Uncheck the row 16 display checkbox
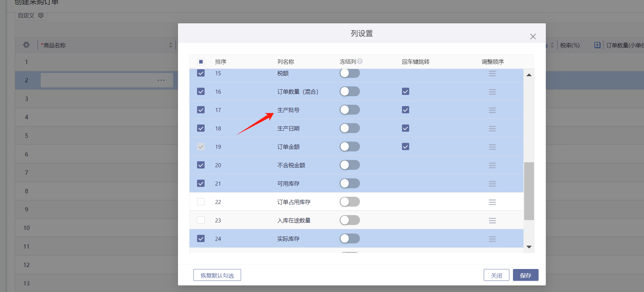Screen dimensions: 644x292 click(x=201, y=91)
